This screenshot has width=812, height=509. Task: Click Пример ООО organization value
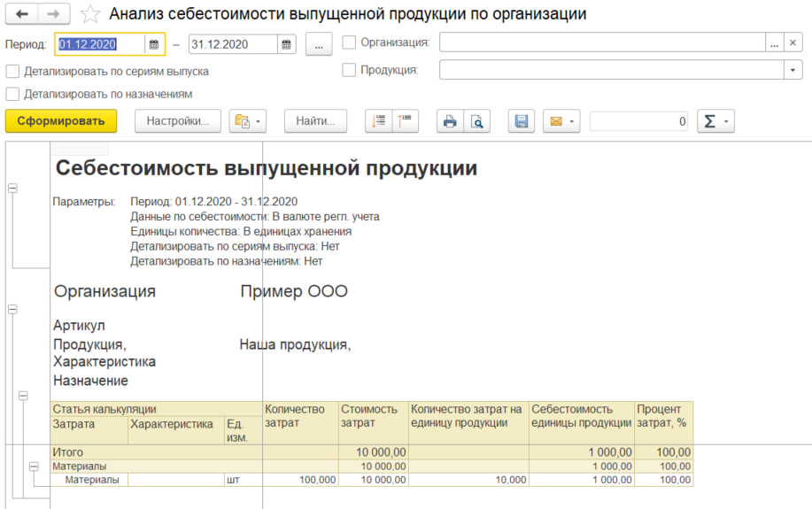(294, 291)
